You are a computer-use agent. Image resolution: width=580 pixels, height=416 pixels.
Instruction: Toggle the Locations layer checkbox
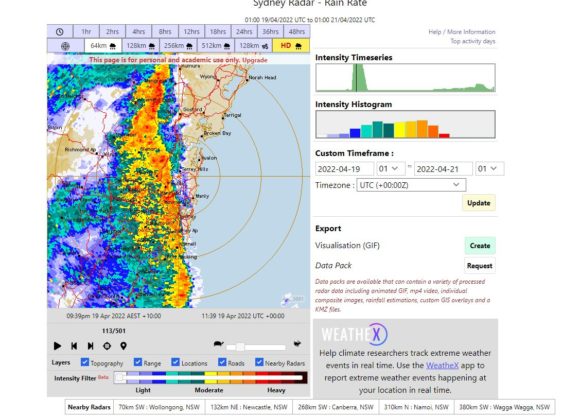click(175, 362)
